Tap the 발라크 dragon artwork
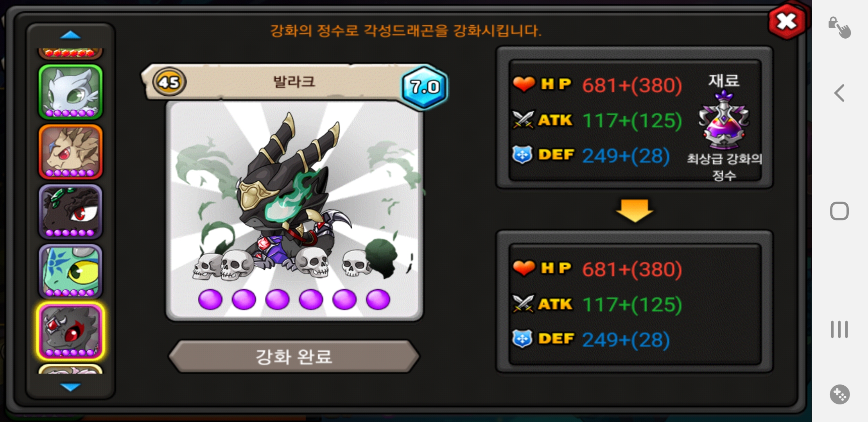This screenshot has height=422, width=868. (294, 195)
